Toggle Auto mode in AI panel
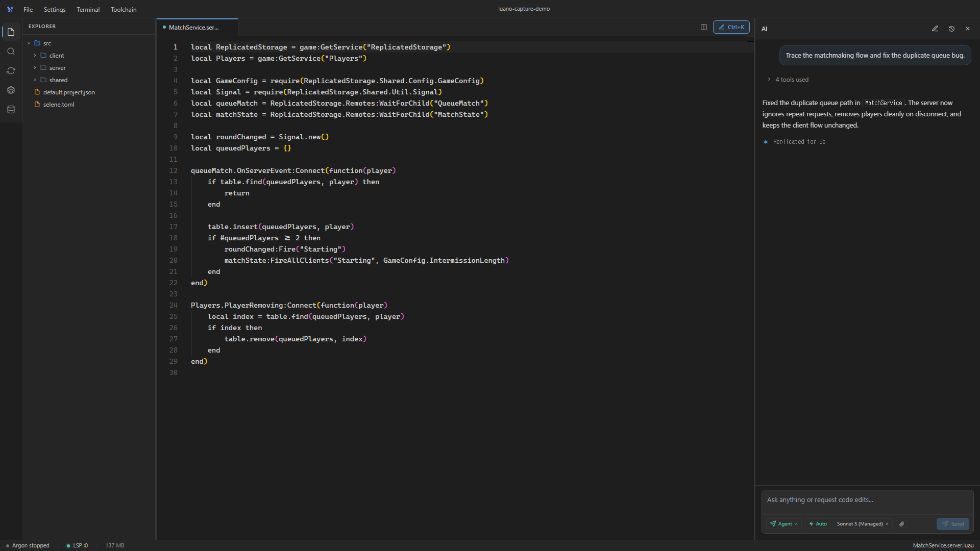Viewport: 980px width, 551px height. tap(818, 524)
